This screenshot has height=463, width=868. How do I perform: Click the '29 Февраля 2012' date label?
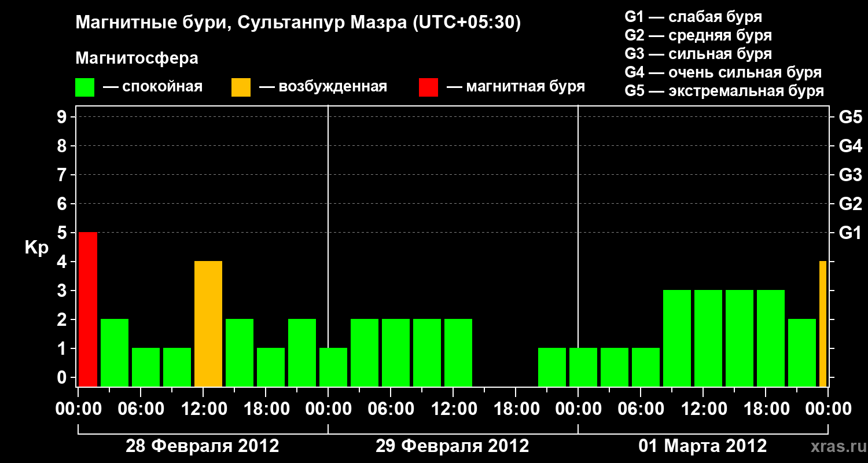click(453, 446)
